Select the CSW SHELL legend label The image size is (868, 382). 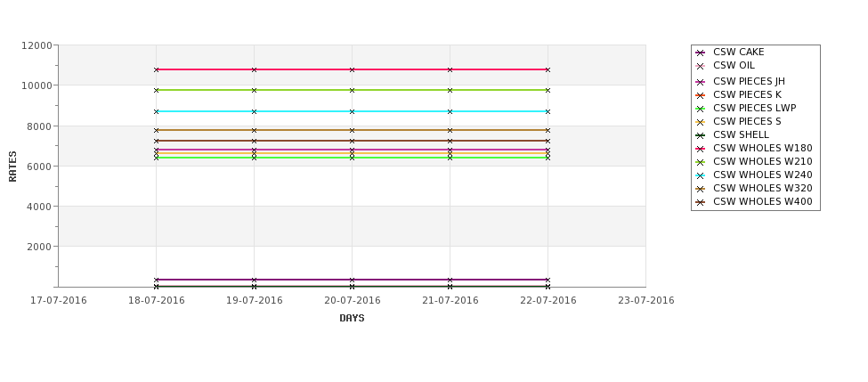pyautogui.click(x=741, y=135)
